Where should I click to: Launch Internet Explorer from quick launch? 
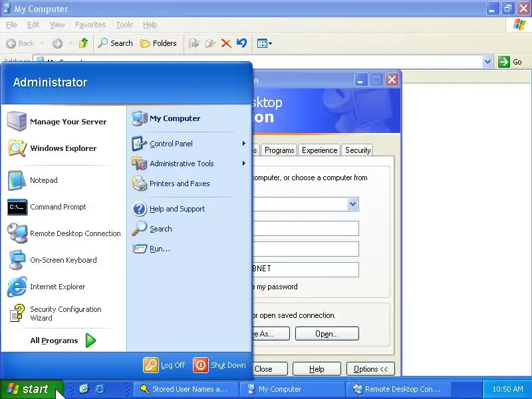coord(100,389)
